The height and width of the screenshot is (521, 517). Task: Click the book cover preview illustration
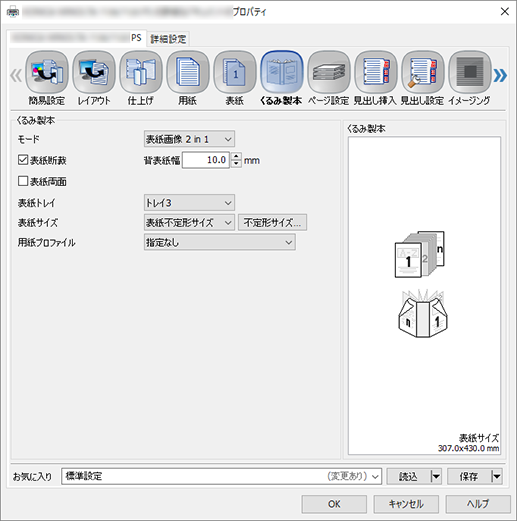click(x=420, y=254)
